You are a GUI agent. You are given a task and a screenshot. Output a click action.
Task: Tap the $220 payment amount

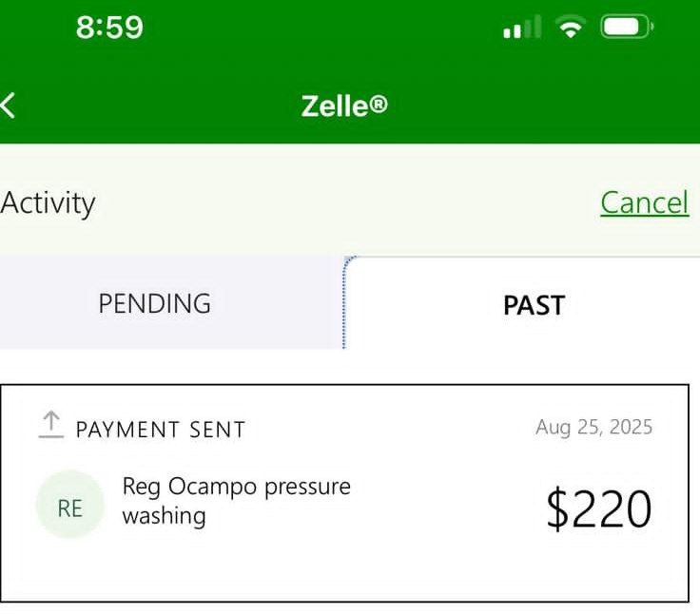599,508
